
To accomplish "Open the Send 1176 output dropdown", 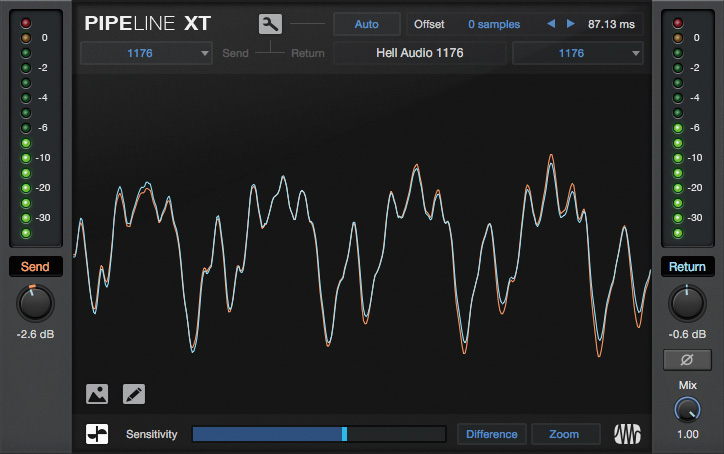I will pos(146,53).
